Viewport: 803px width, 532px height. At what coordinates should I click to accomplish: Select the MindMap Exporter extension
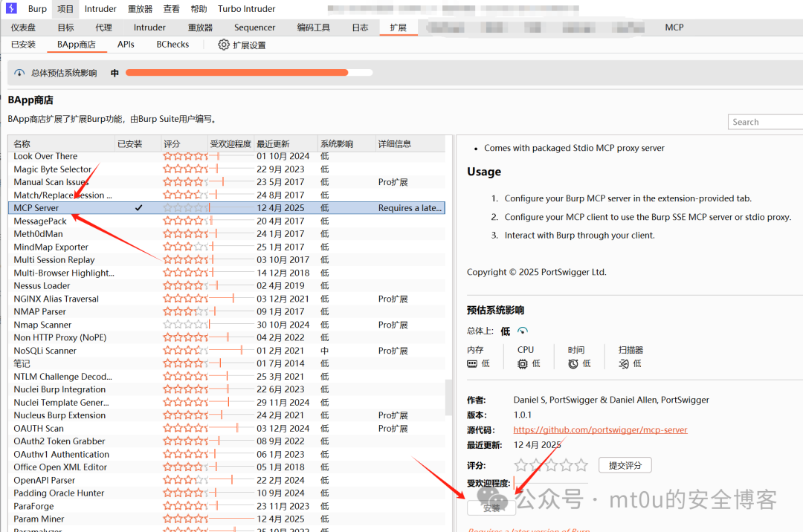(x=226, y=247)
